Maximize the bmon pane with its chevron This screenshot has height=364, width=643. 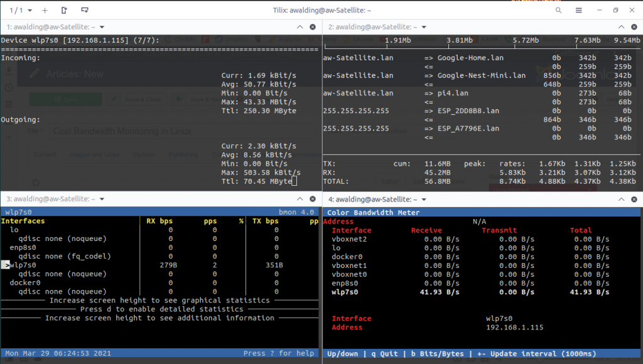300,199
